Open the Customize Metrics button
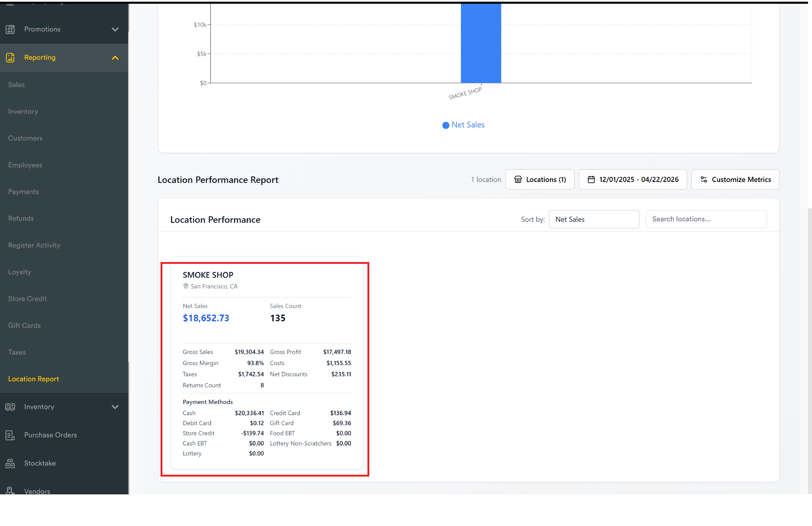 (x=735, y=180)
